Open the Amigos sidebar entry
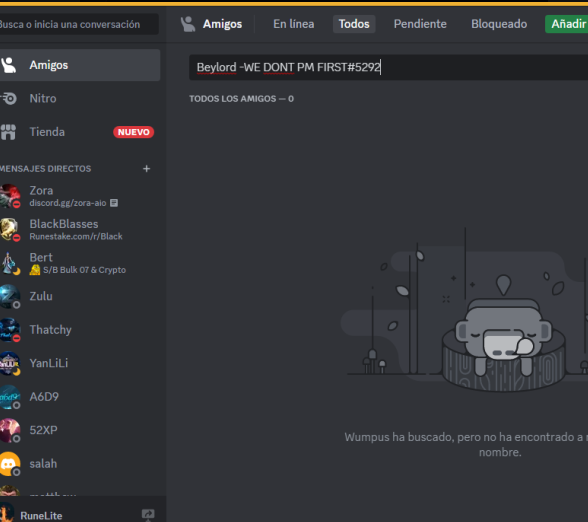This screenshot has height=522, width=588. (80, 65)
